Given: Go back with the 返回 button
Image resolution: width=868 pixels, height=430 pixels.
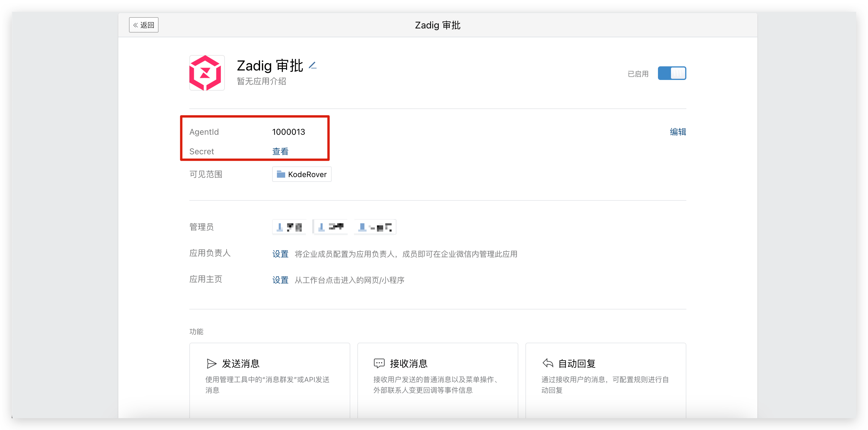Looking at the screenshot, I should (143, 25).
